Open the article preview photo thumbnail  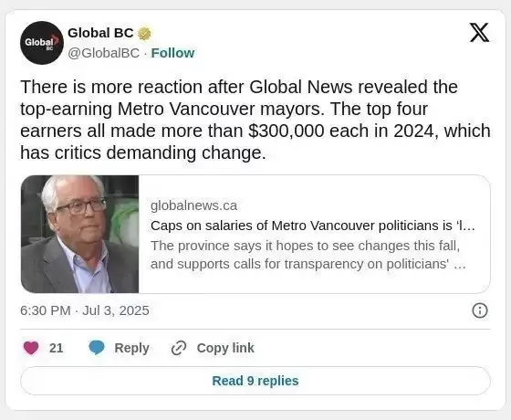tap(80, 234)
